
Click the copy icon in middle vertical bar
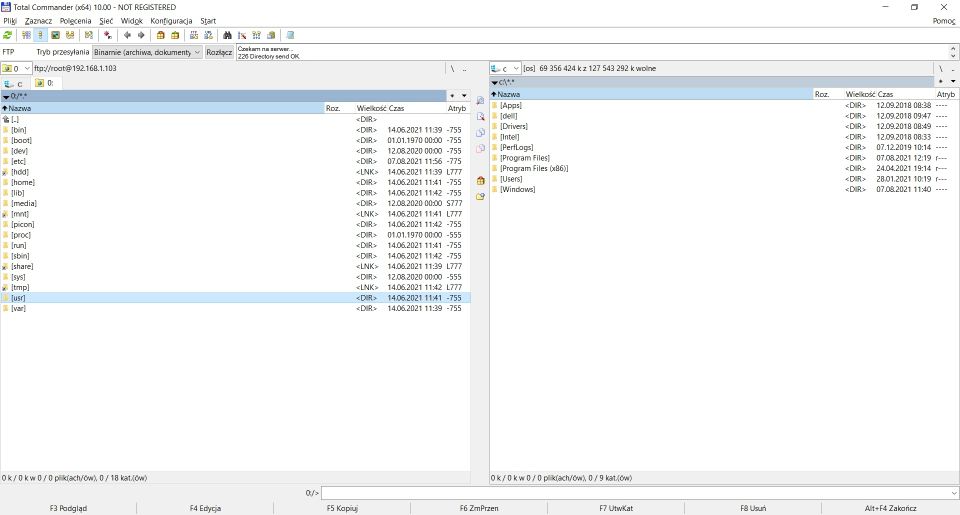(480, 133)
